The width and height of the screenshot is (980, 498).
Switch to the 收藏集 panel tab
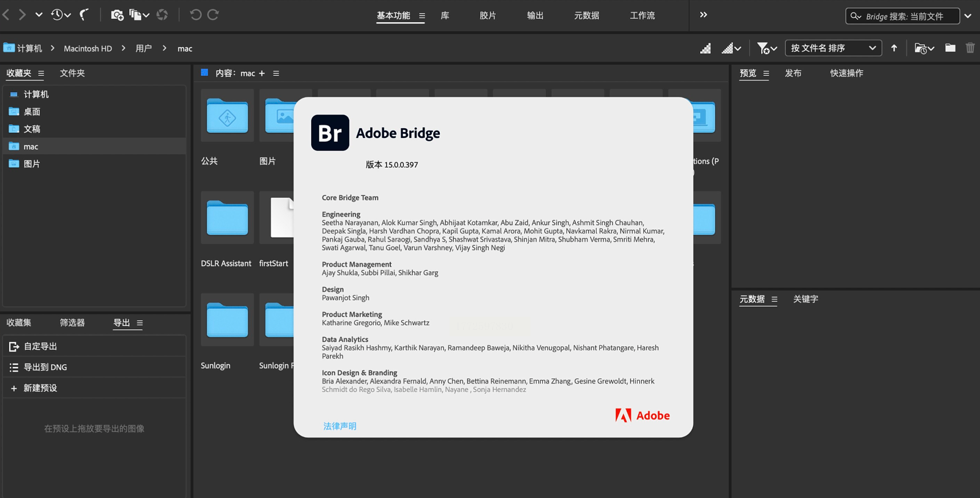pyautogui.click(x=19, y=323)
